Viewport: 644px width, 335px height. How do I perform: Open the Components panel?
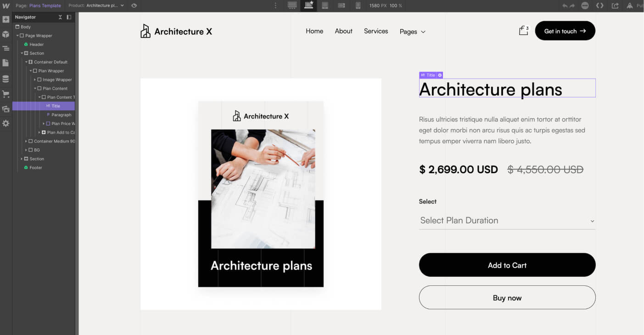click(6, 34)
